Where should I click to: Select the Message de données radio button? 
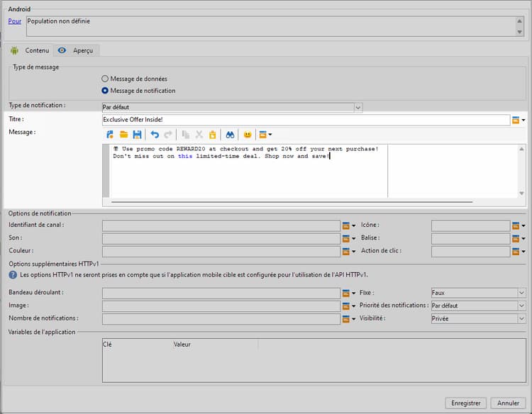106,79
